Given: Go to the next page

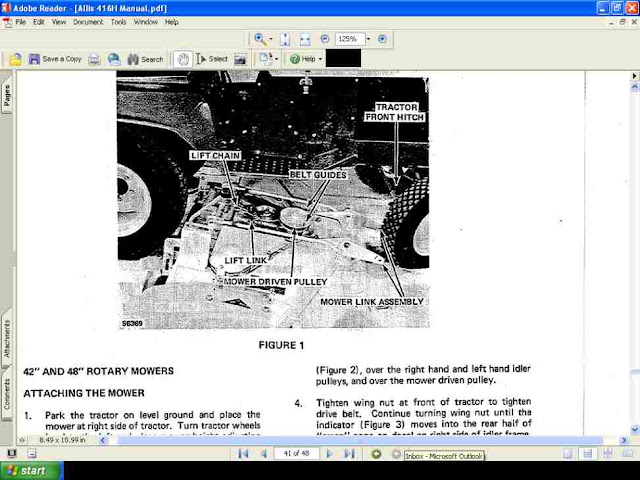Looking at the screenshot, I should pyautogui.click(x=329, y=453).
